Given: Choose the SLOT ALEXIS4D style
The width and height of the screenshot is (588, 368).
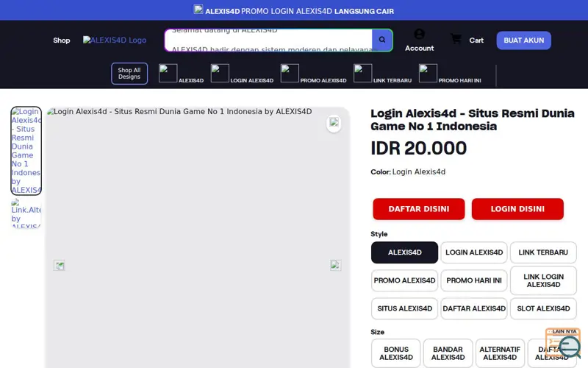Looking at the screenshot, I should (543, 308).
